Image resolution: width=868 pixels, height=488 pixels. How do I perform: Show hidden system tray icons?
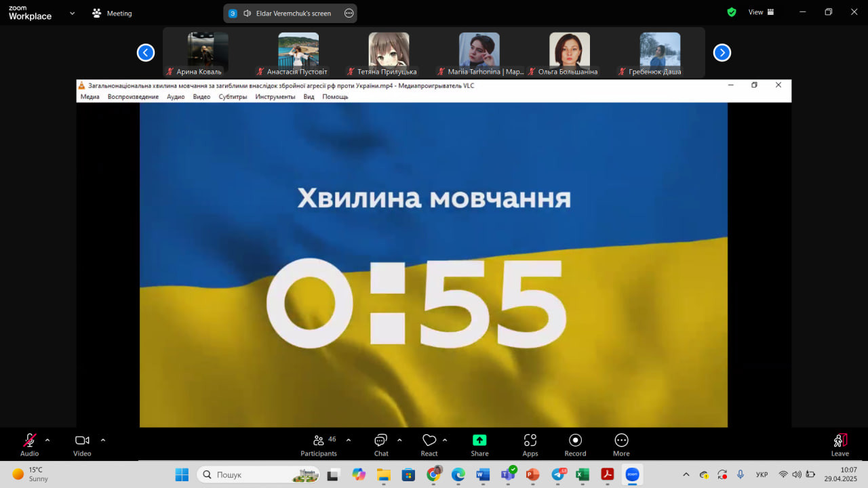(686, 474)
